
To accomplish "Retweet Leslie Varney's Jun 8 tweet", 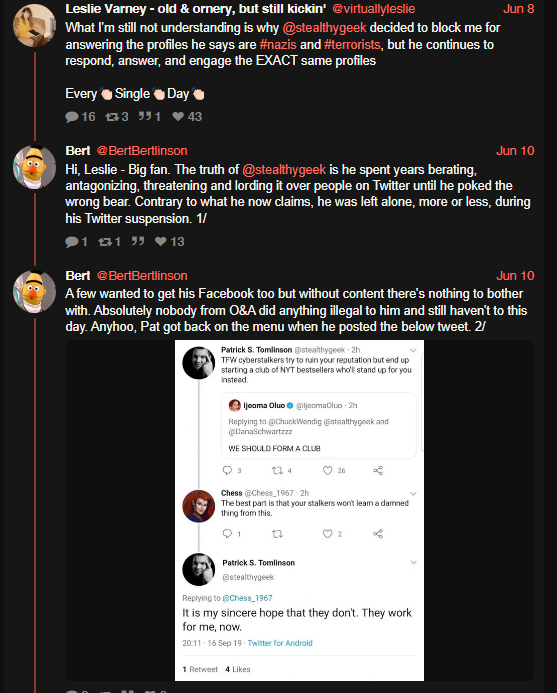I will pos(112,117).
